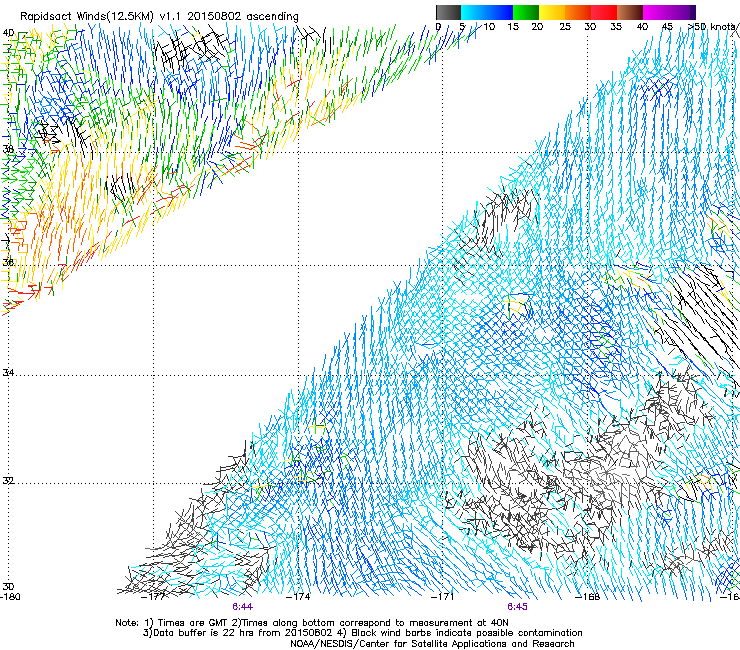Click the map title "Rapidsact Winds(12.5KM) v1.1 20150802 ascending"
Image resolution: width=740 pixels, height=650 pixels.
tap(159, 17)
